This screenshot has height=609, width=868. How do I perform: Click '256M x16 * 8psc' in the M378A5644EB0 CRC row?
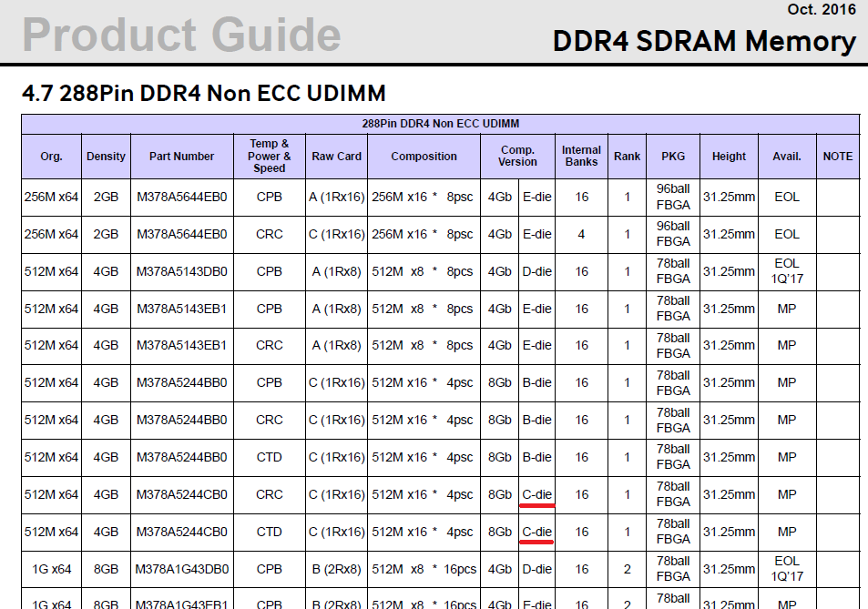pos(423,234)
